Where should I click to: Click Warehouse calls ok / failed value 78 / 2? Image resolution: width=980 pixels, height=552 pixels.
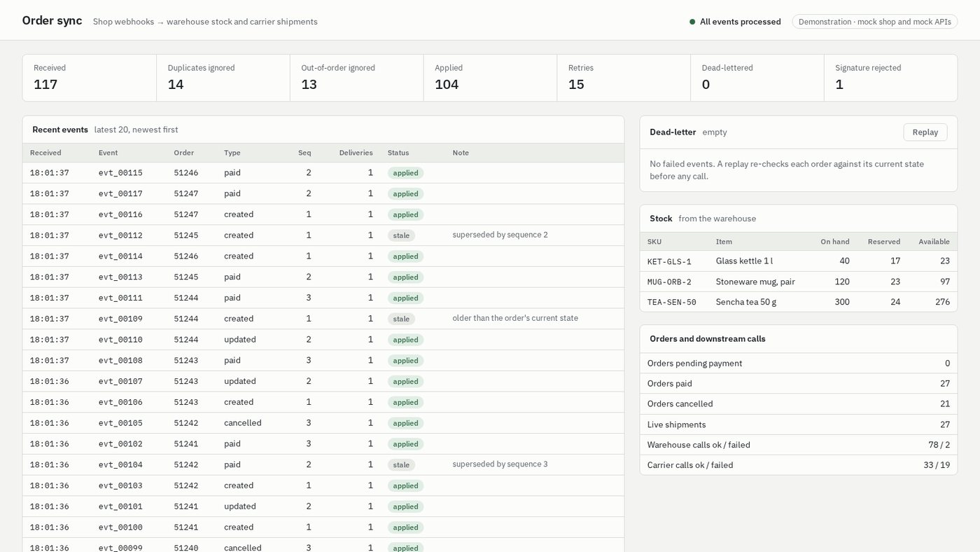pyautogui.click(x=939, y=445)
